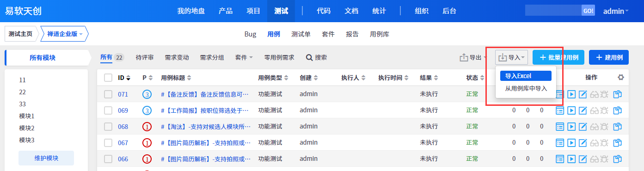Check the box for case 071
This screenshot has height=171, width=644.
108,94
